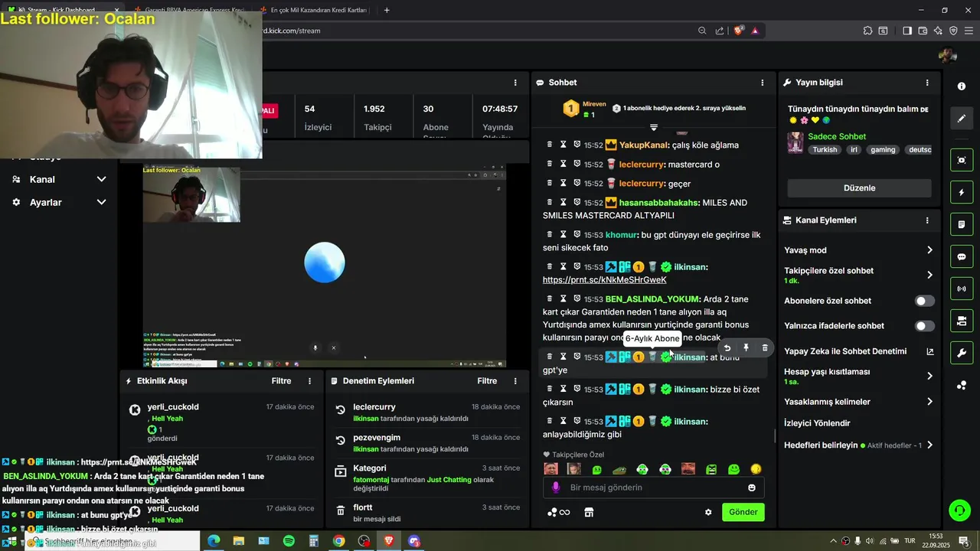Screen dimensions: 980x551
Task: Open the stream info sidebar icon
Action: point(962,86)
